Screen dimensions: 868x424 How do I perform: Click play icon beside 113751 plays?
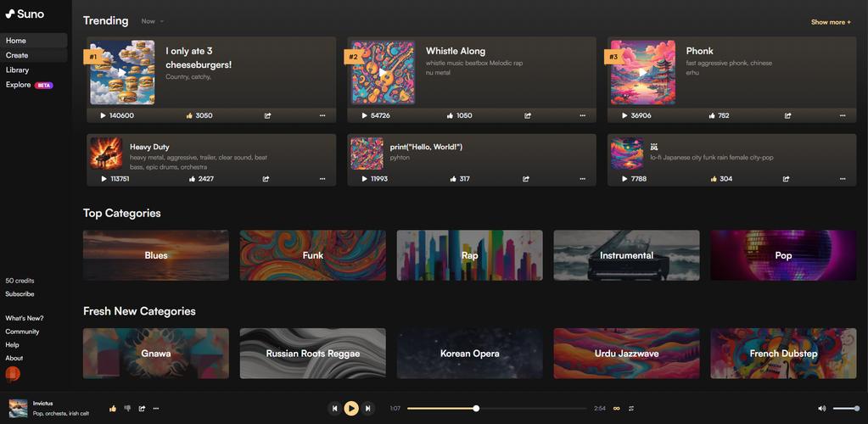tap(103, 179)
